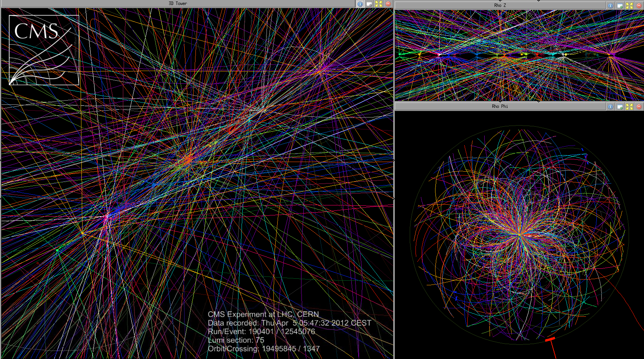Swap the 3D Tower view using the yellow arrows icon

pyautogui.click(x=378, y=3)
